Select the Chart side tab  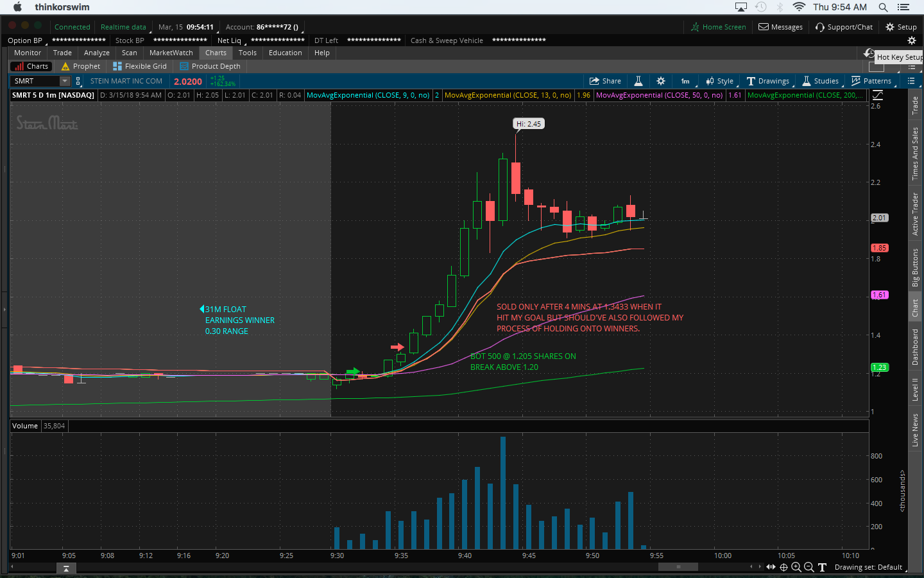tap(916, 308)
